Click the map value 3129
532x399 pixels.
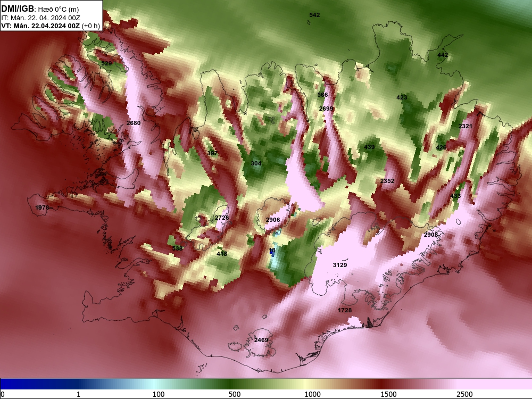(x=340, y=265)
